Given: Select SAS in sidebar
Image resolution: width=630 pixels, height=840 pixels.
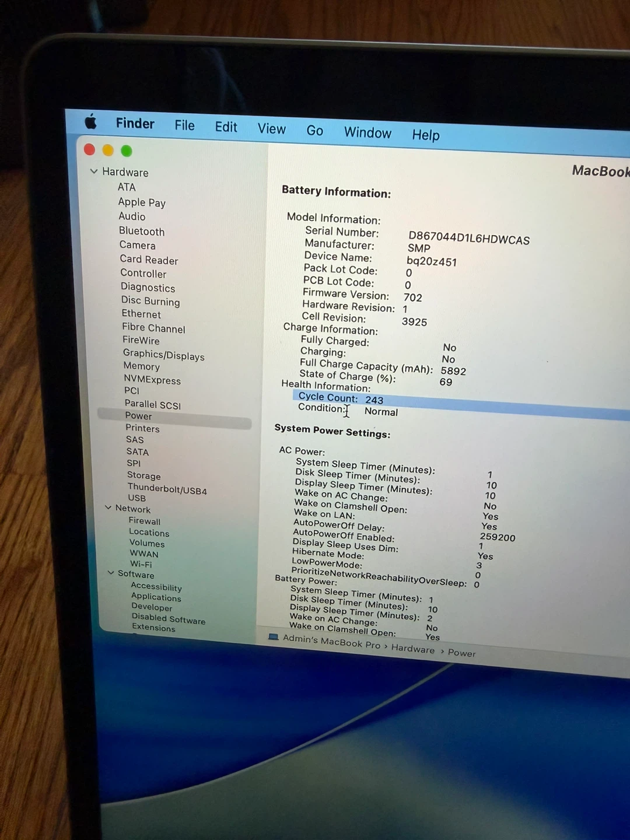Looking at the screenshot, I should (x=135, y=440).
